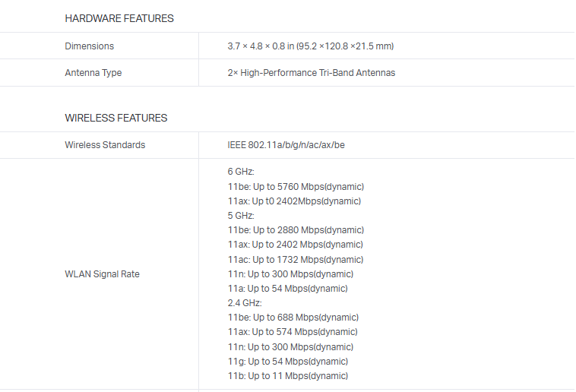Image resolution: width=576 pixels, height=392 pixels.
Task: Click the Antenna Type row label
Action: [93, 73]
